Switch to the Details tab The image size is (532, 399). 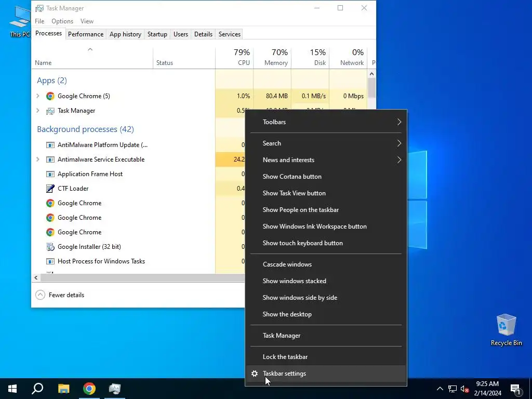203,34
